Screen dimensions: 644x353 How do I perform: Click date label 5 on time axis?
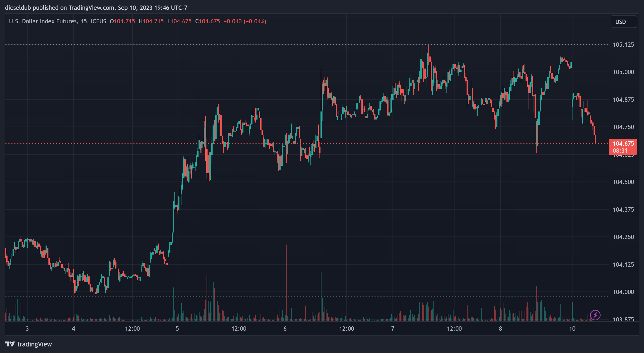click(x=177, y=329)
